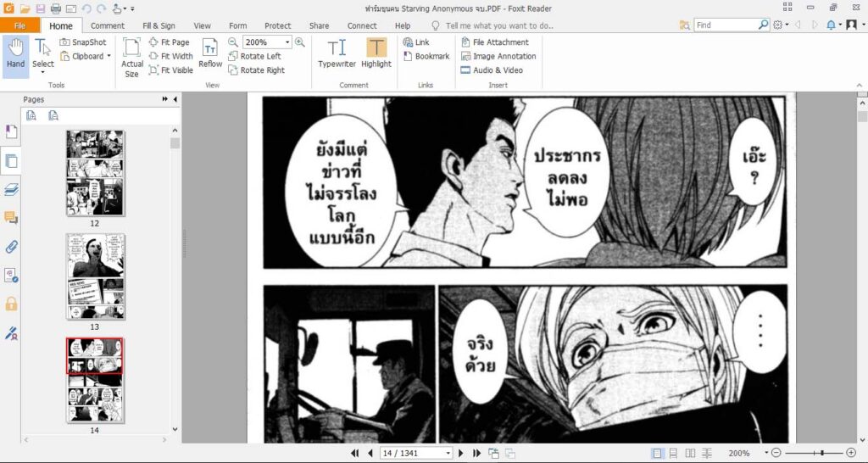Viewport: 868px width, 463px height.
Task: Set view to Actual Size
Action: [131, 57]
